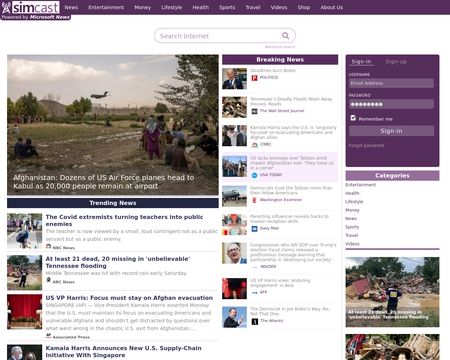The height and width of the screenshot is (360, 450).
Task: Open the Lifestyle category link
Action: [x=354, y=202]
